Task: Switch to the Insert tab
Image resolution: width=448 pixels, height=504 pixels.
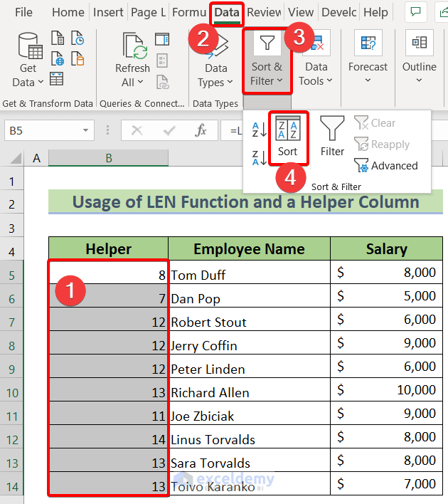Action: (108, 12)
